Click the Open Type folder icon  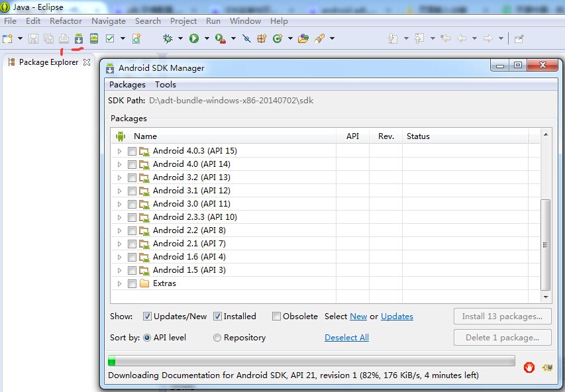303,38
